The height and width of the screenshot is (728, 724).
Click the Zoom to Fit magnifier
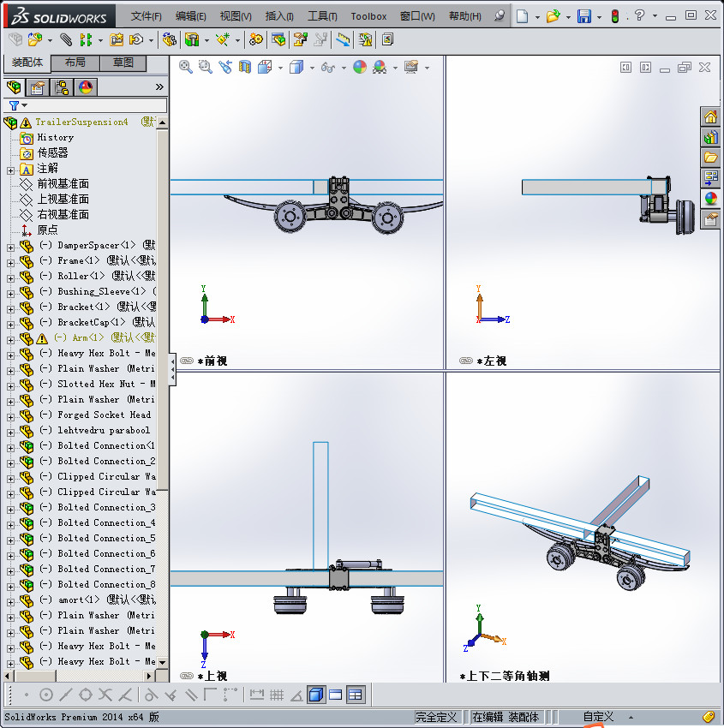pyautogui.click(x=186, y=68)
